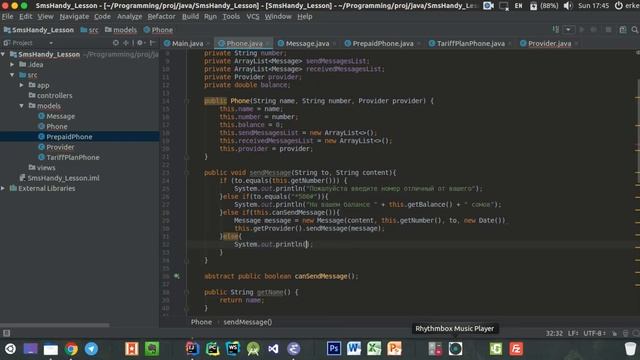Image resolution: width=640 pixels, height=360 pixels.
Task: Collapse the models folder
Action: pos(22,106)
